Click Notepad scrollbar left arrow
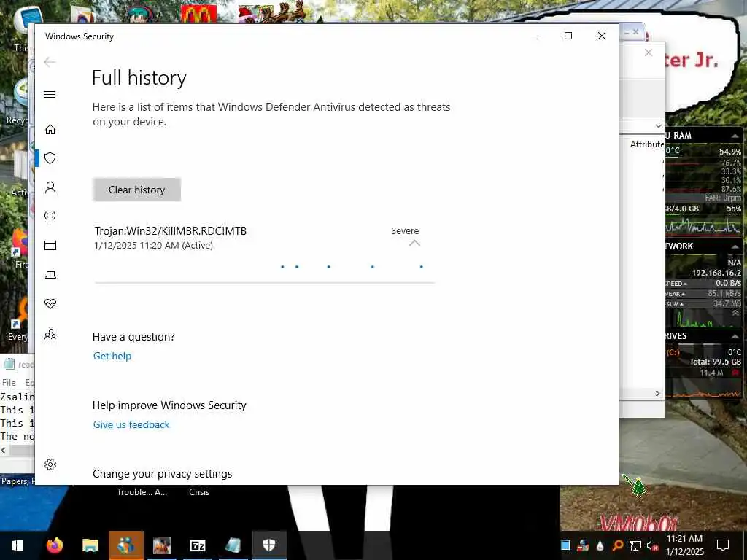This screenshot has height=560, width=747. pos(4,450)
